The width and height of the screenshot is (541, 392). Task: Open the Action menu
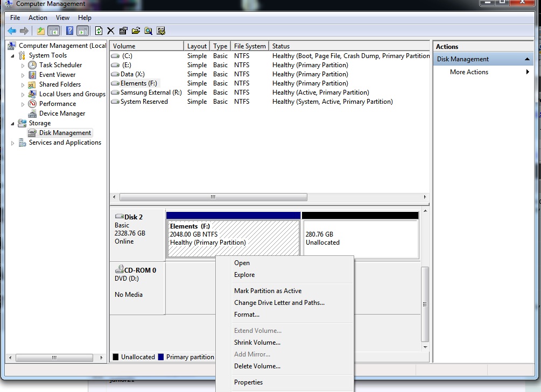coord(38,18)
